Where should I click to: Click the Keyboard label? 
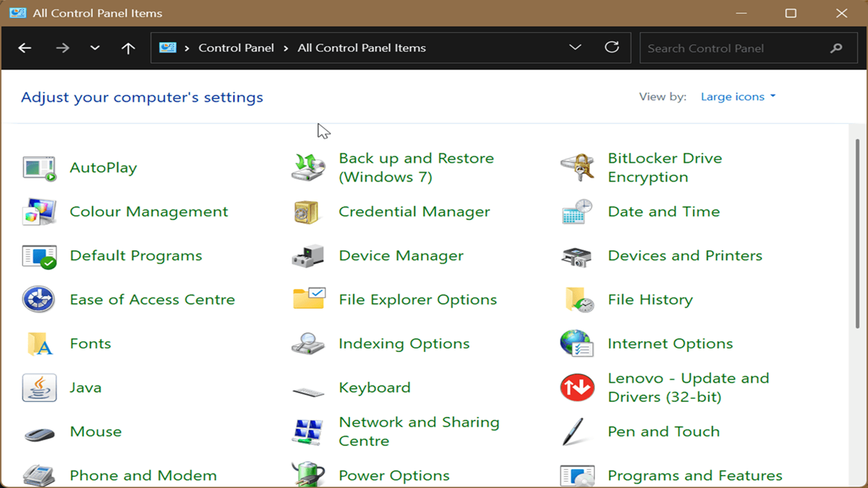tap(374, 388)
